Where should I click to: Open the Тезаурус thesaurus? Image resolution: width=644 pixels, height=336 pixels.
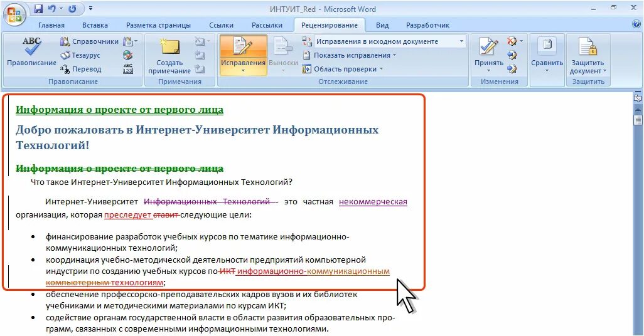click(x=80, y=55)
